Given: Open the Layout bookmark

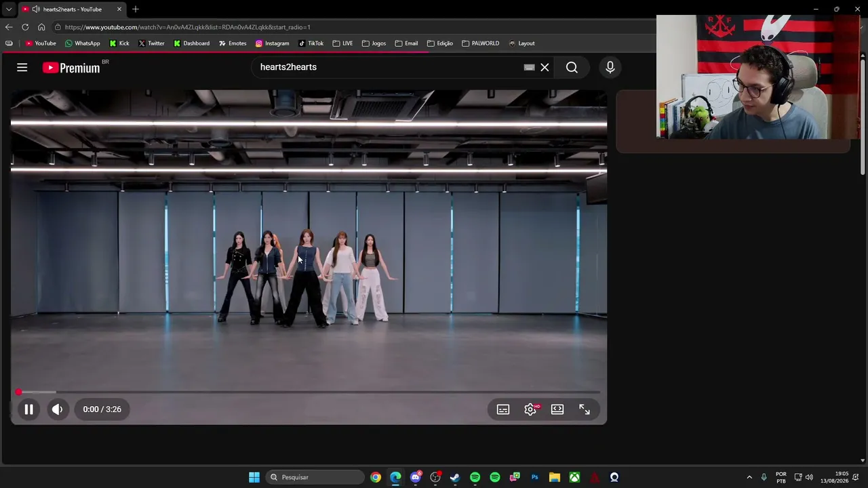Looking at the screenshot, I should pyautogui.click(x=522, y=43).
